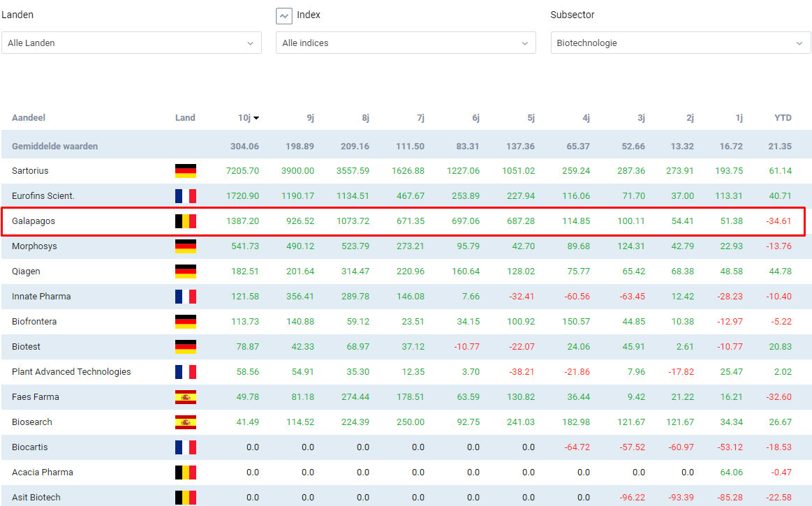
Task: Click the Belgian flag in Galapagos row
Action: [x=186, y=221]
